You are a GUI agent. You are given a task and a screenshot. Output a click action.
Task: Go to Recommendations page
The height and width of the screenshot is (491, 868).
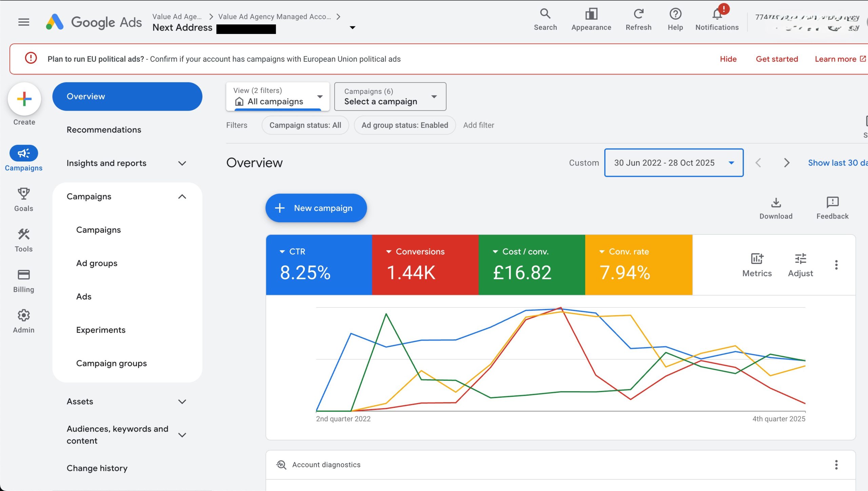point(104,130)
